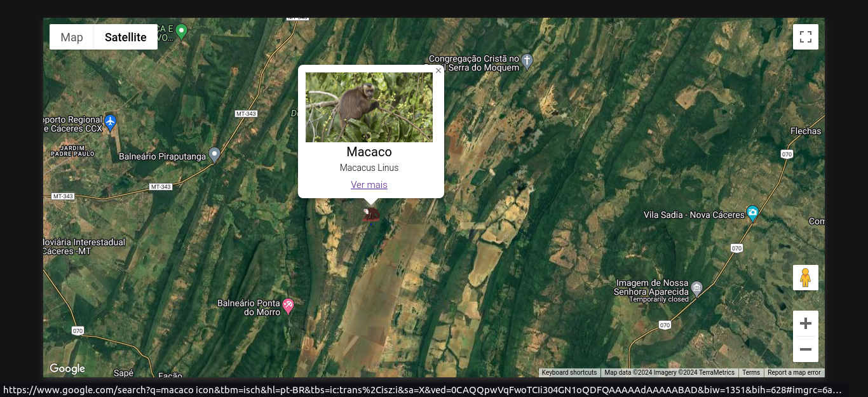
Task: Pick up the Street View pegman
Action: 806,278
